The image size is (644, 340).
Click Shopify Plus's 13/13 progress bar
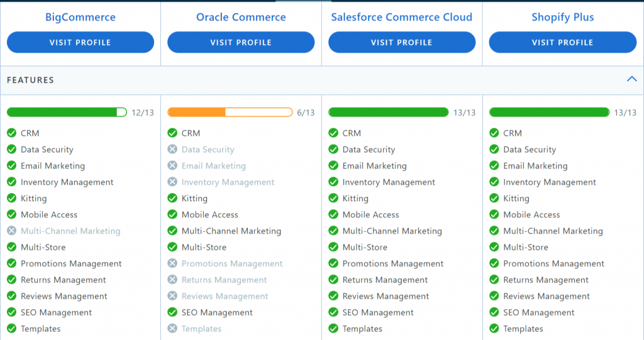550,112
